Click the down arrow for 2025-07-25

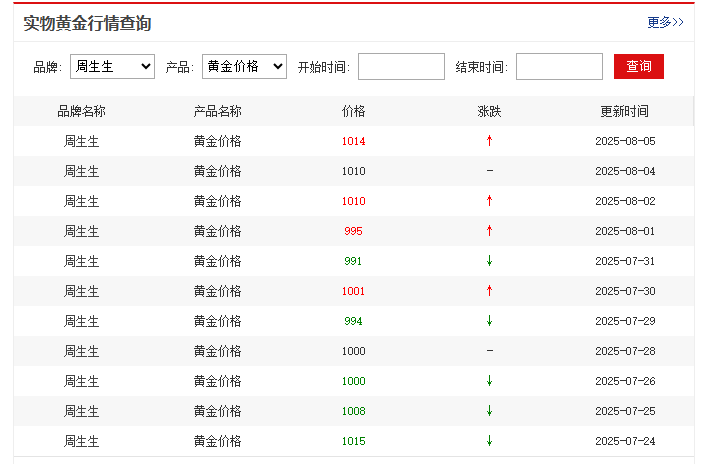point(489,411)
